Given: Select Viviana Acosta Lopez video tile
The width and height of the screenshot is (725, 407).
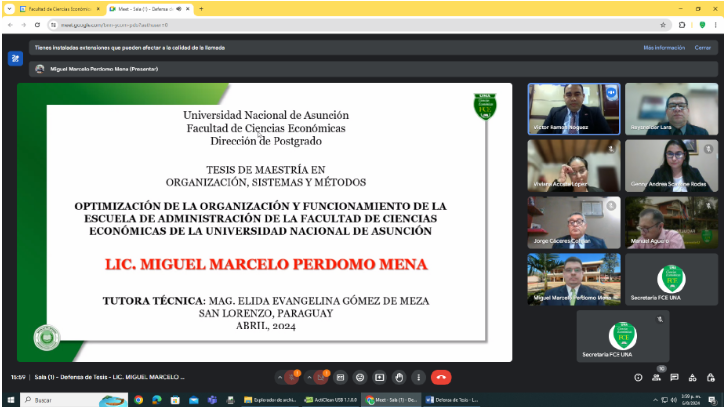Looking at the screenshot, I should tap(574, 166).
